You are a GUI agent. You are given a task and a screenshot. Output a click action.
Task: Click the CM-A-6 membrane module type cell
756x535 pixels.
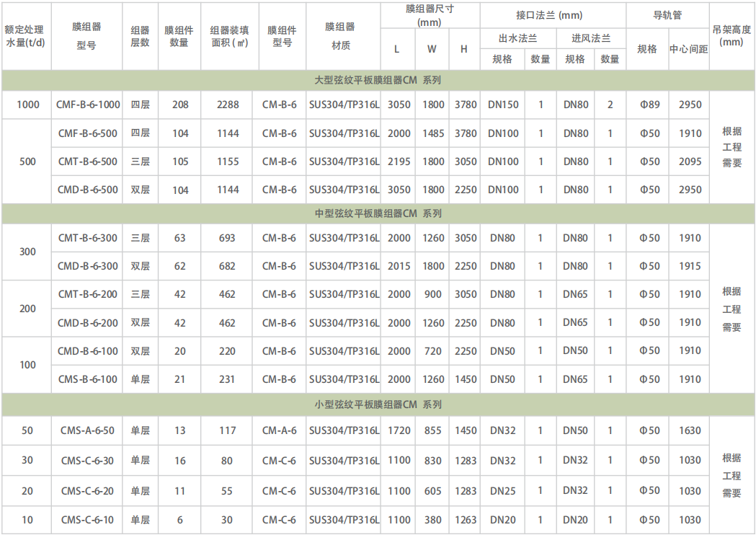[x=279, y=430]
